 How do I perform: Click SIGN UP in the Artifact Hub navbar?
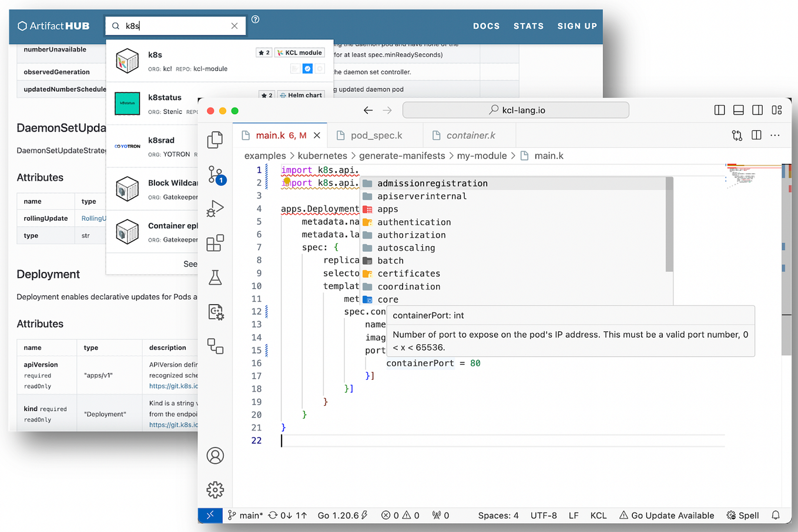coord(577,26)
